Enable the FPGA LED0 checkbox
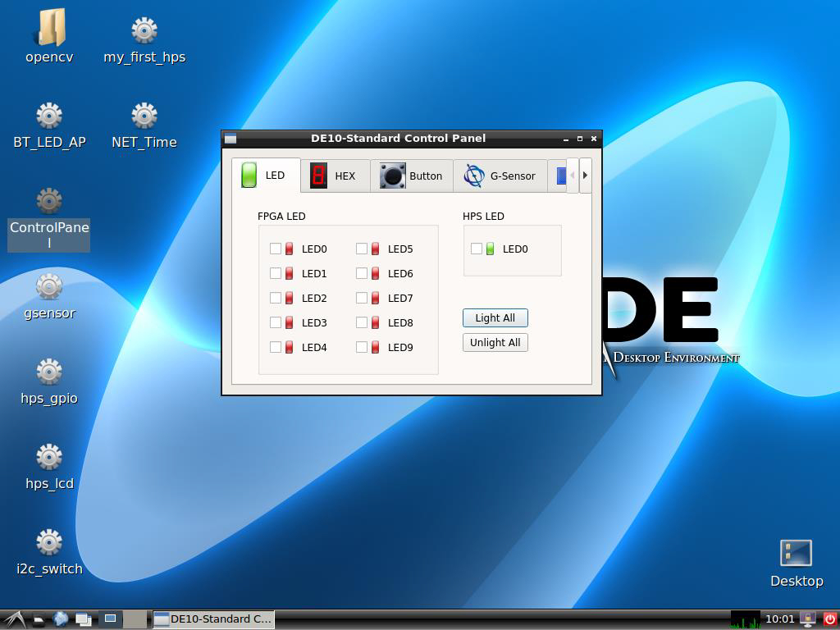Viewport: 840px width, 630px height. tap(276, 249)
